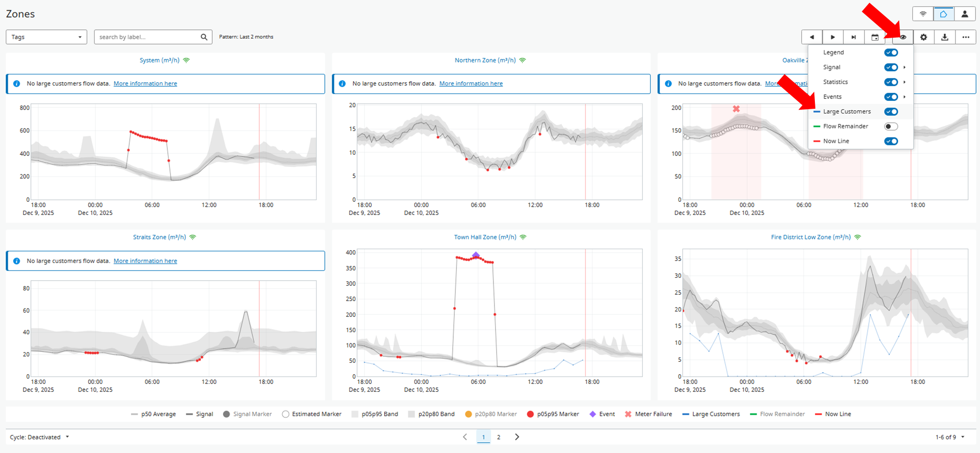The height and width of the screenshot is (453, 980).
Task: Switch to the user profile view icon
Action: [x=965, y=14]
